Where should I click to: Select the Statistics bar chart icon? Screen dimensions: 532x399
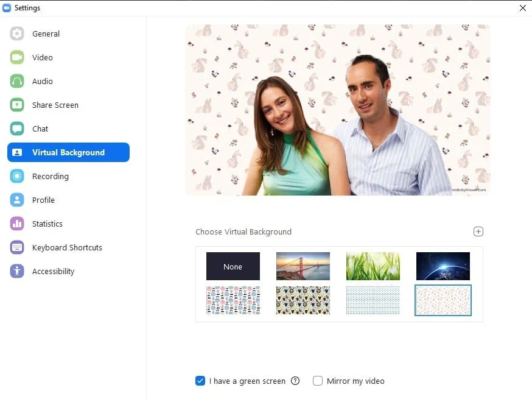tap(17, 224)
